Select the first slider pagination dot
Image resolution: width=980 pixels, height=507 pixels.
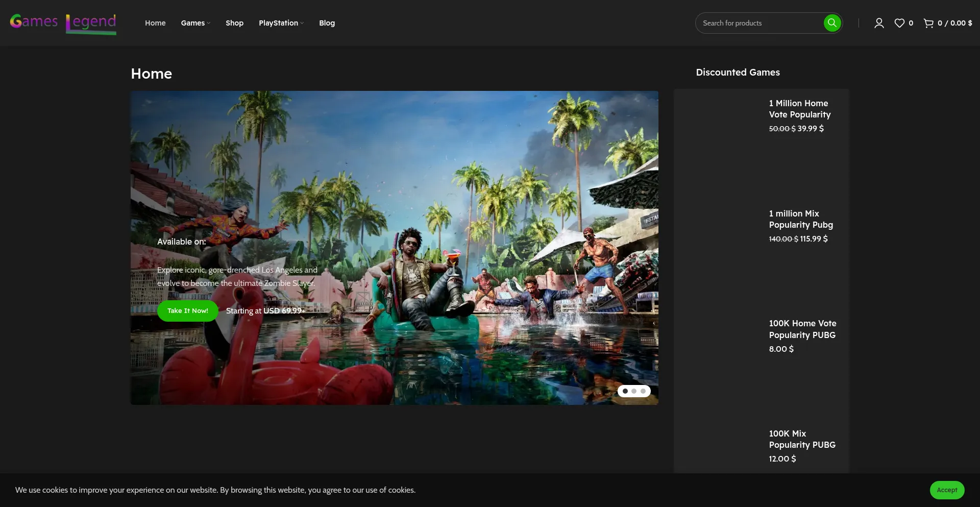point(625,391)
